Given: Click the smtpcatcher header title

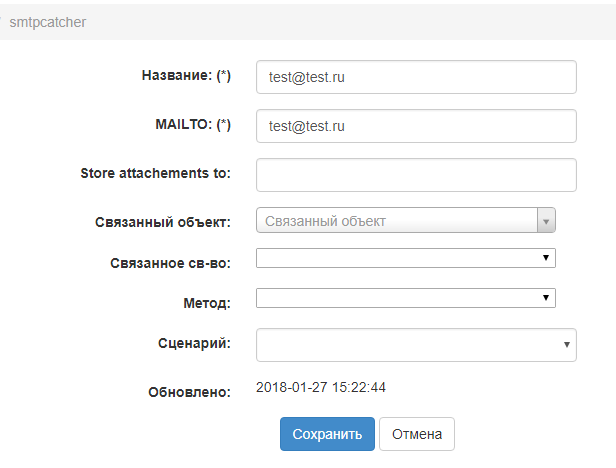Looking at the screenshot, I should (x=47, y=21).
